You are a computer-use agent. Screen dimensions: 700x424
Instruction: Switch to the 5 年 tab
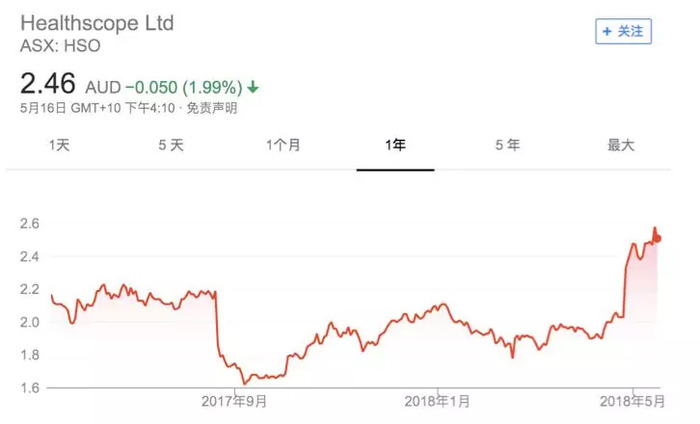click(x=508, y=145)
